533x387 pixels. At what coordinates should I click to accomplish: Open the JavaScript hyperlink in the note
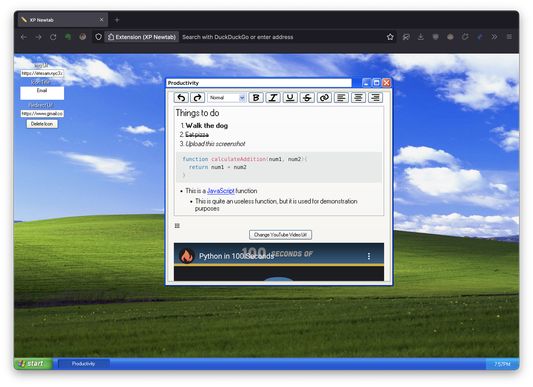pos(221,191)
